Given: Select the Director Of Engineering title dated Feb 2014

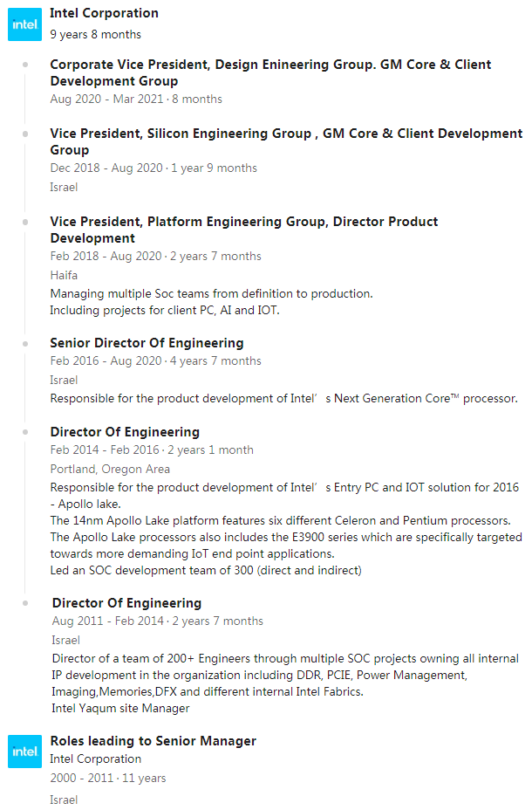Looking at the screenshot, I should tap(125, 432).
